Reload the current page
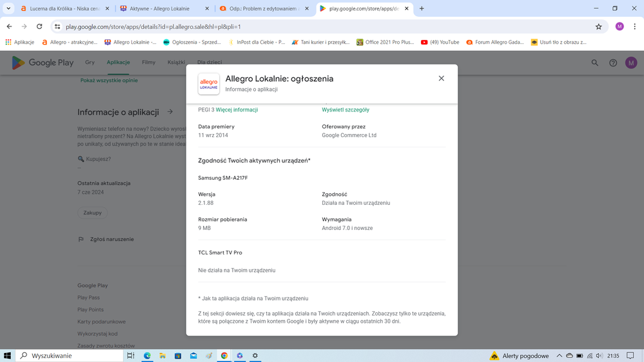Screen dimensions: 644x362 click(39, 26)
